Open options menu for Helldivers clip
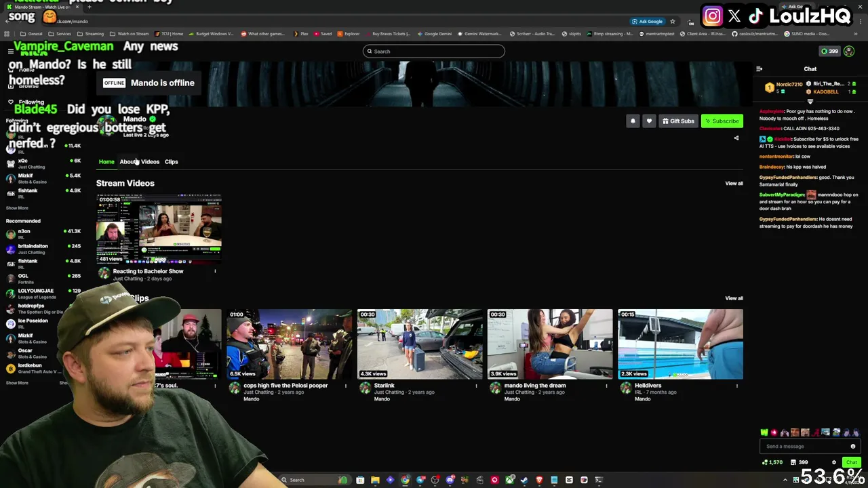 pos(736,386)
